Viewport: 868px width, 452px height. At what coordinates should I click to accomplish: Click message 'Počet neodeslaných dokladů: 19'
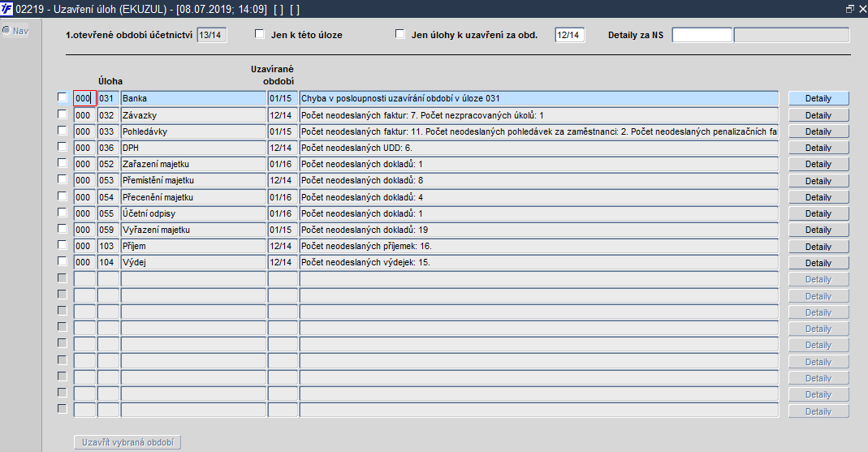pyautogui.click(x=538, y=230)
